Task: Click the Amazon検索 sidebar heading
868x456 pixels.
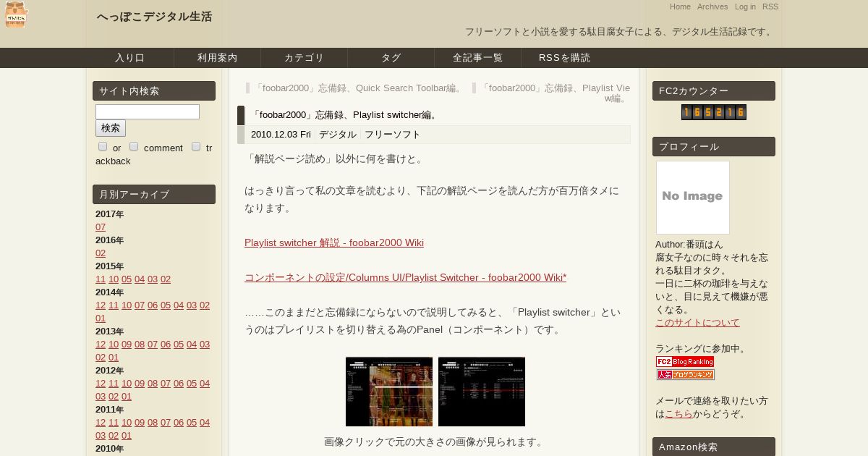Action: pos(714,447)
